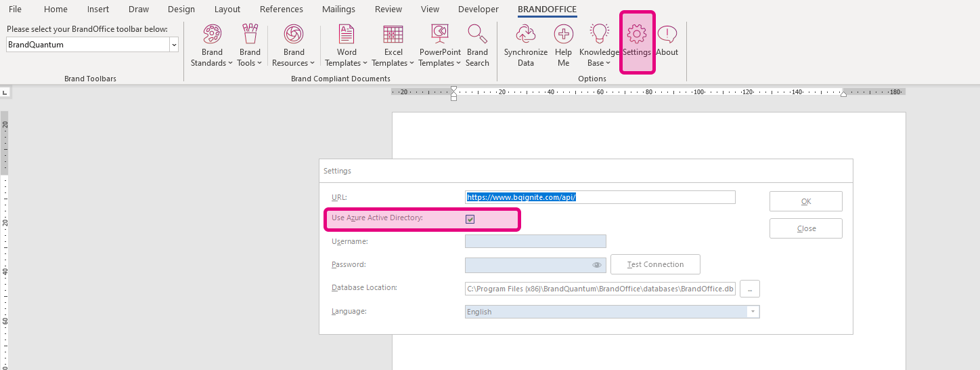The width and height of the screenshot is (980, 370).
Task: Select the Developer tab
Action: pos(478,9)
